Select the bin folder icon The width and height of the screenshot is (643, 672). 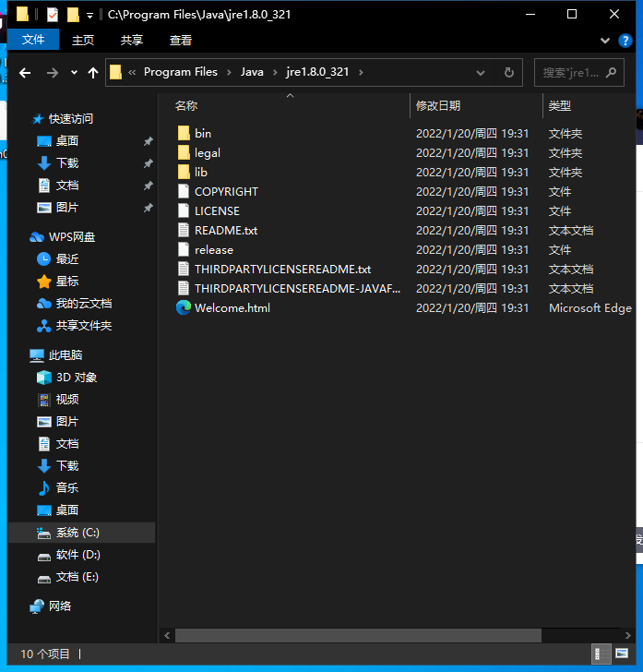[184, 133]
